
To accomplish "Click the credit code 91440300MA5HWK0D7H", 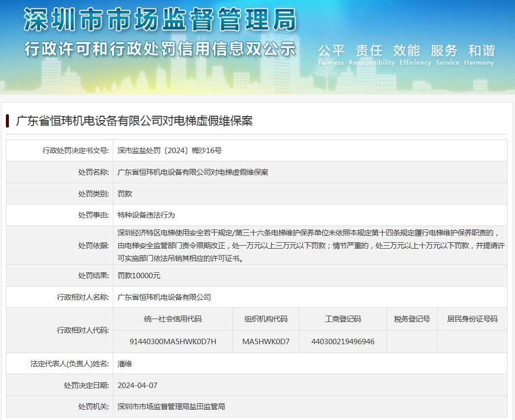I will [x=173, y=342].
